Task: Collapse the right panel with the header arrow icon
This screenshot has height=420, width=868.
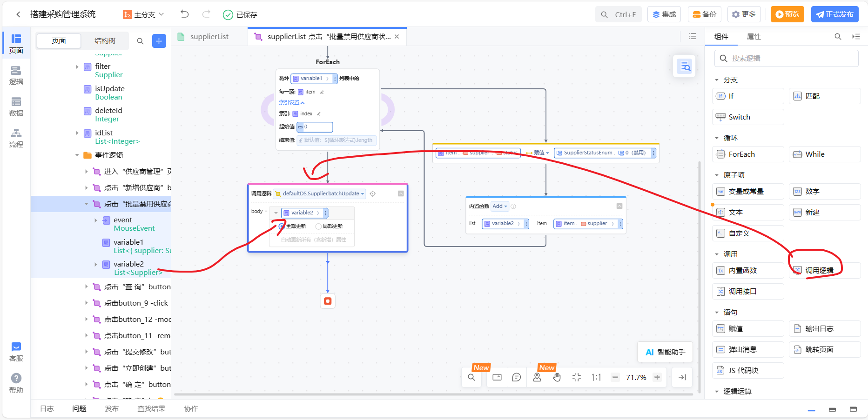Action: (x=856, y=36)
